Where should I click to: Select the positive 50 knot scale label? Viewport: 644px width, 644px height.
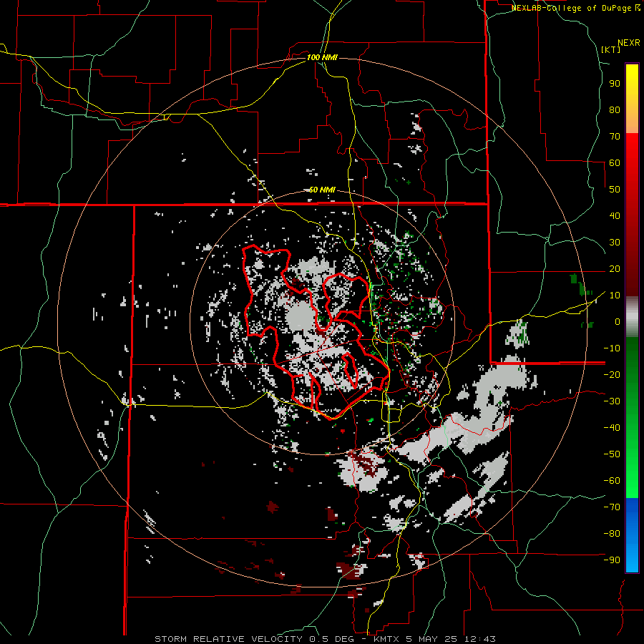click(615, 190)
